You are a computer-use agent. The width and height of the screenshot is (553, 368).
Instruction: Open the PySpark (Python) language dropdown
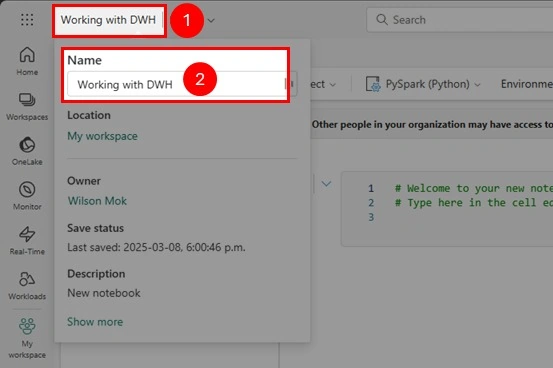point(423,84)
